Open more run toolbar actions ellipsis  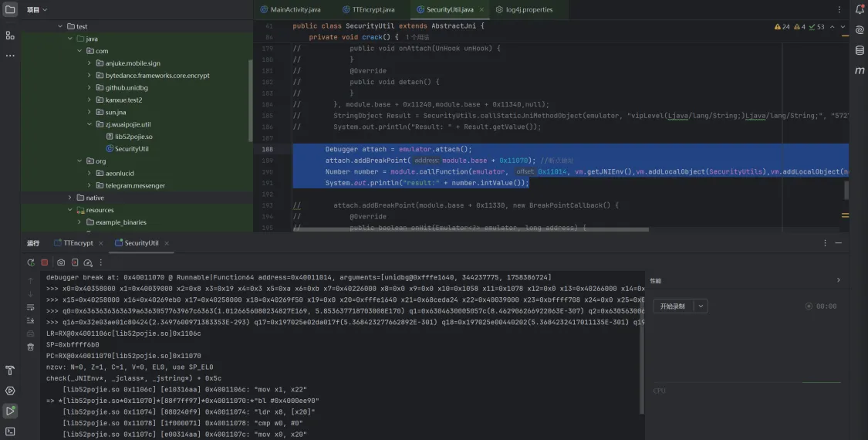point(101,262)
